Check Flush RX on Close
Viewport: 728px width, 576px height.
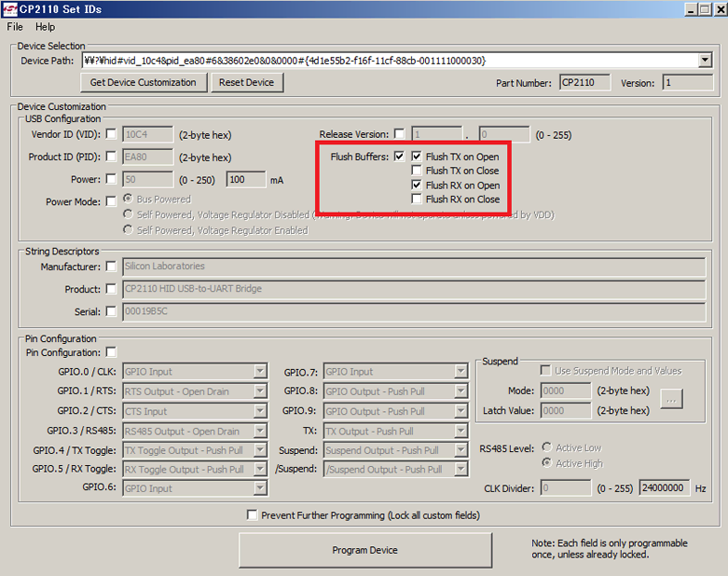click(417, 199)
